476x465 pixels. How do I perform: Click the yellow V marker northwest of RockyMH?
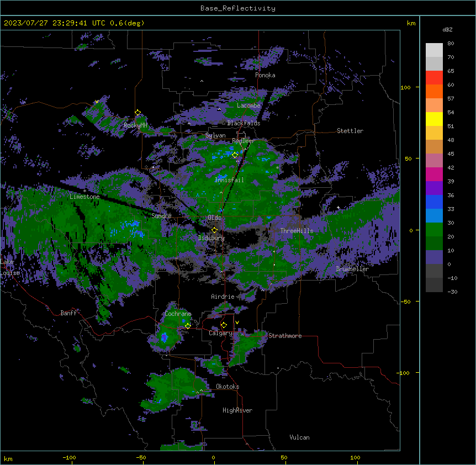click(97, 102)
